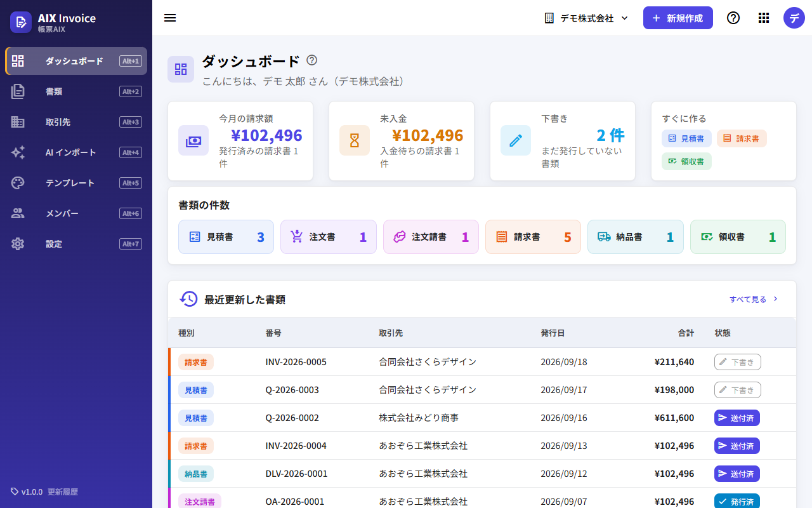Click the 納品書 truck icon
The image size is (812, 508).
tap(604, 237)
